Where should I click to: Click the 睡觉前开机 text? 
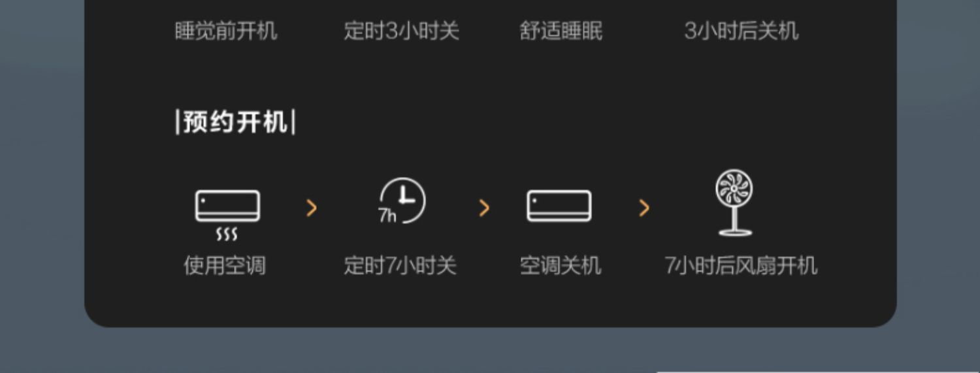click(x=226, y=31)
